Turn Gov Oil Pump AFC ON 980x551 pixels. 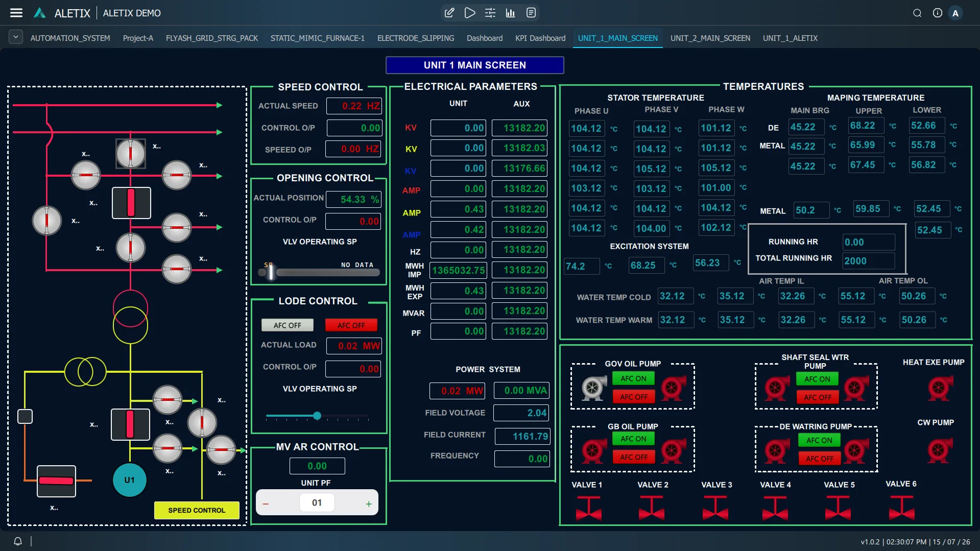point(633,378)
